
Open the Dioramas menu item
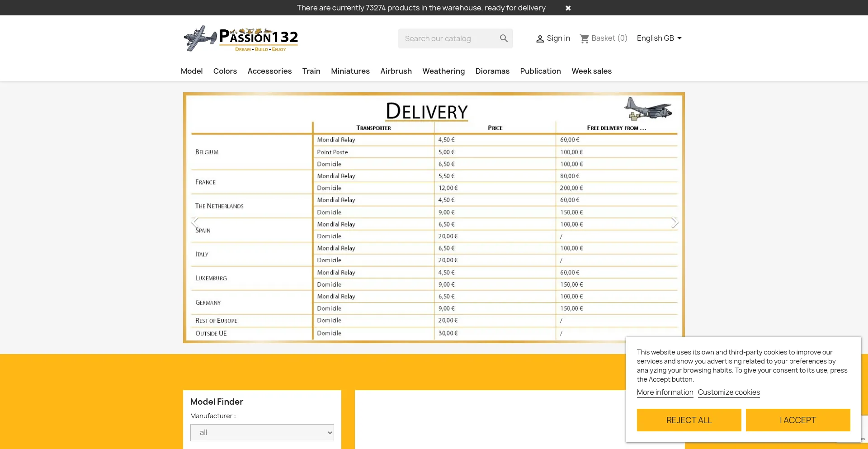click(492, 71)
